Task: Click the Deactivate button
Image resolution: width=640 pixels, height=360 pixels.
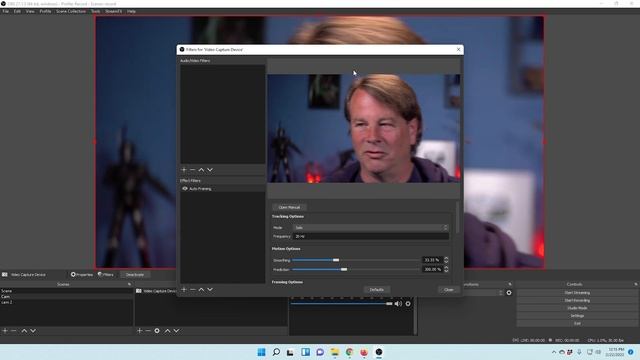Action: (x=135, y=275)
